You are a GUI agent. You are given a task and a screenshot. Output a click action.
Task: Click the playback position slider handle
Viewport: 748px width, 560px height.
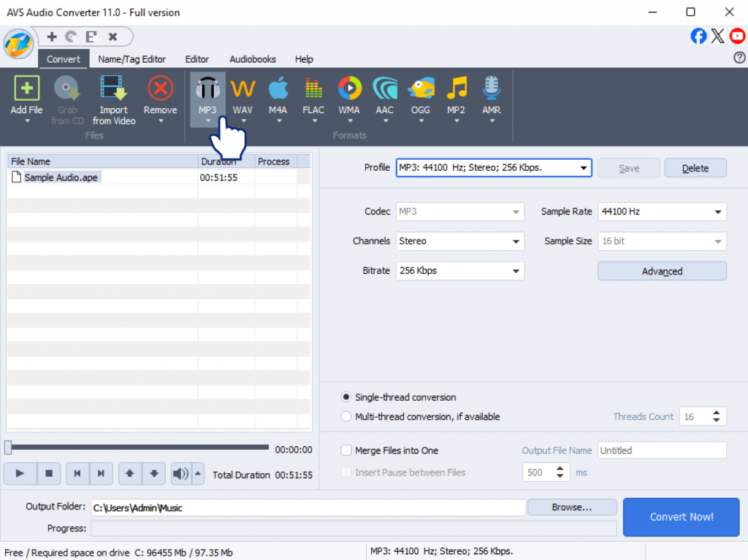point(8,448)
